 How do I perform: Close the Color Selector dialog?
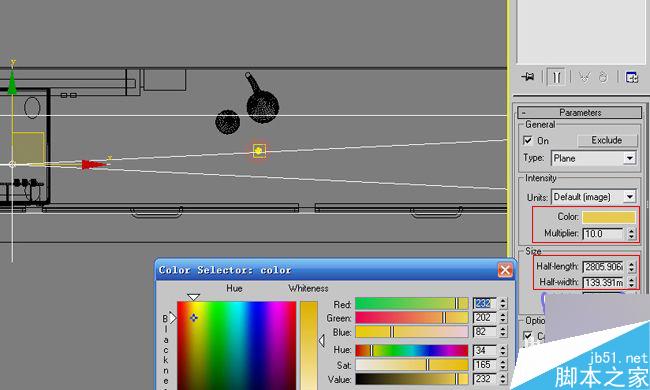tap(505, 270)
